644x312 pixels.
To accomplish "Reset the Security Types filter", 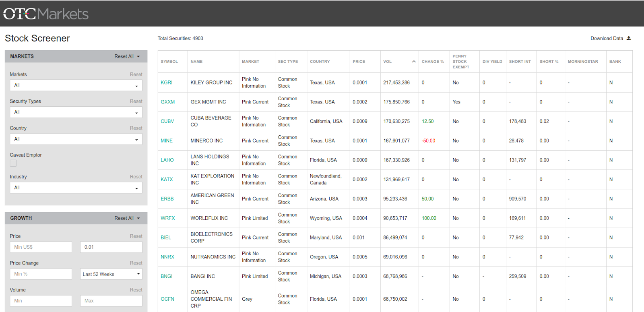I will (x=136, y=101).
